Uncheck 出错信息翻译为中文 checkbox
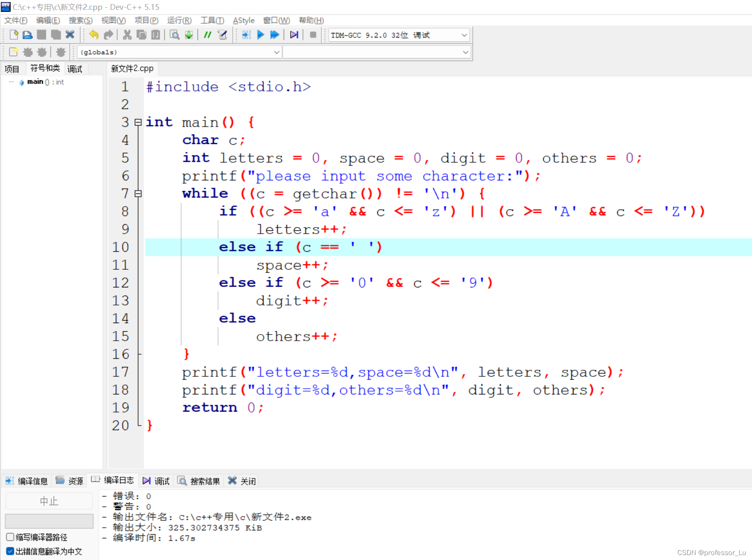The height and width of the screenshot is (560, 752). (x=9, y=551)
